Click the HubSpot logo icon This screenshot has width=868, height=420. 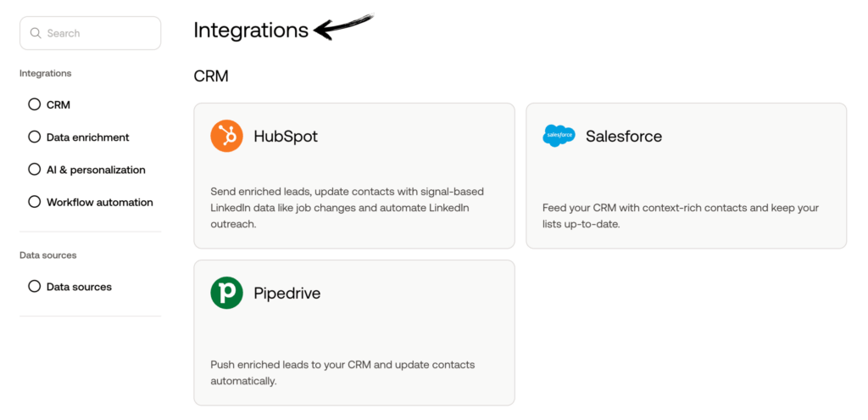coord(226,136)
